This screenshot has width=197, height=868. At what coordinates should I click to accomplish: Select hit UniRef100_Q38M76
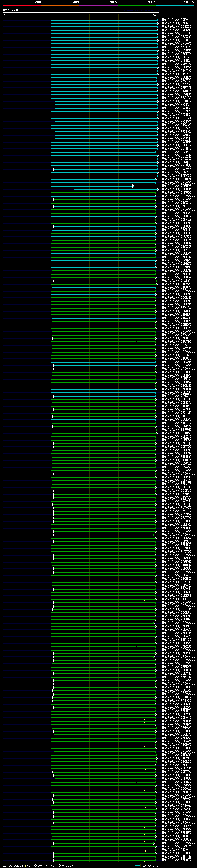[176, 78]
